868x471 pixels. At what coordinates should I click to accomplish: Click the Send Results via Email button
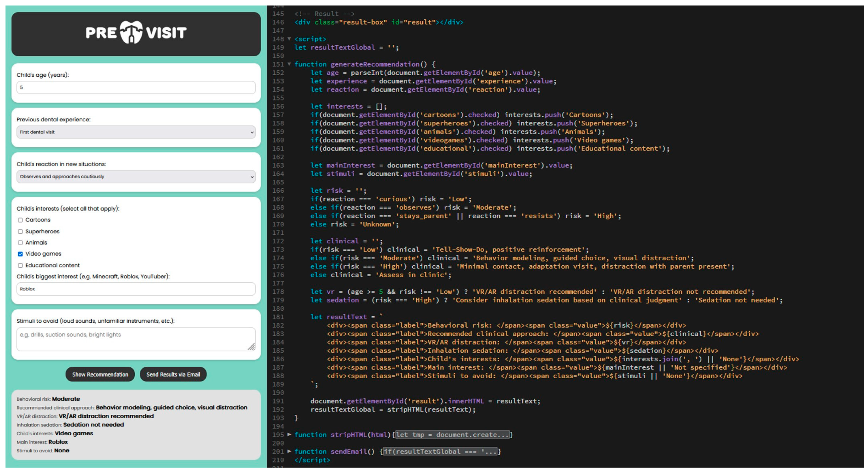click(x=173, y=374)
